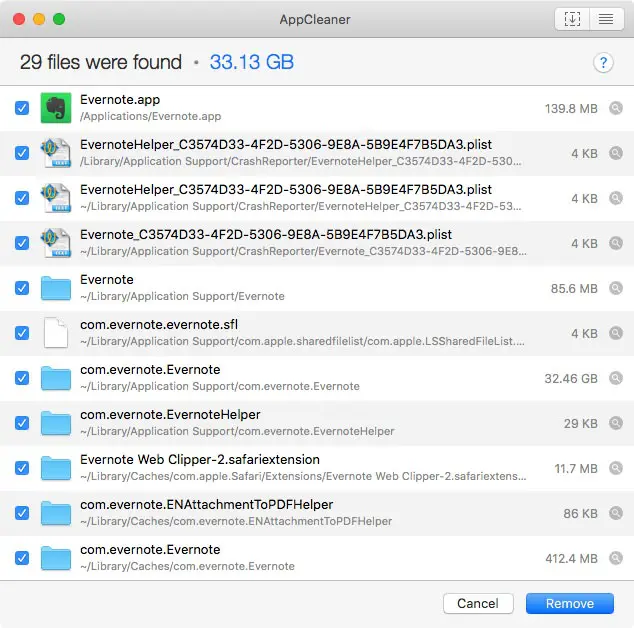Click the ~/Library/Caches/com.evernote.Evernote path
The image size is (634, 628).
pos(187,566)
